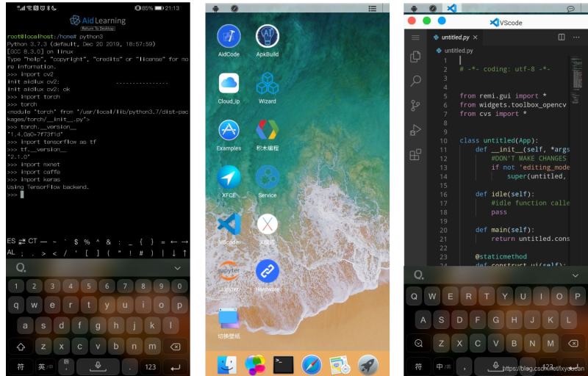The width and height of the screenshot is (588, 376).
Task: Tap the 123 key on the terminal keyboard
Action: click(x=151, y=366)
